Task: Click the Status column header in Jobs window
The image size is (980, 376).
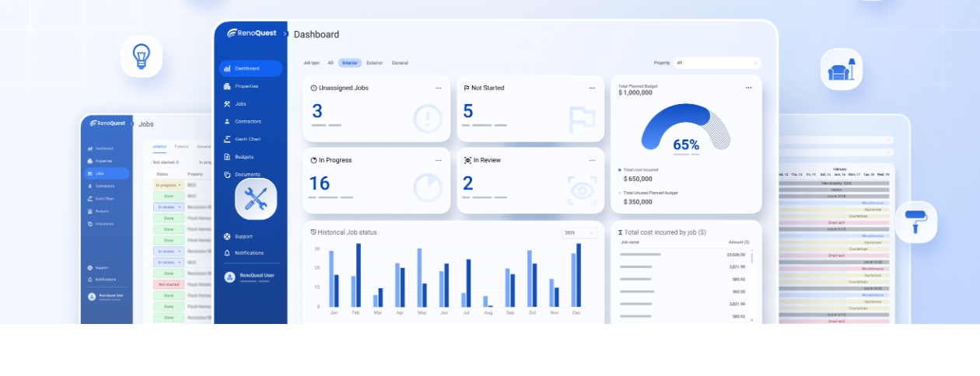Action: click(163, 174)
